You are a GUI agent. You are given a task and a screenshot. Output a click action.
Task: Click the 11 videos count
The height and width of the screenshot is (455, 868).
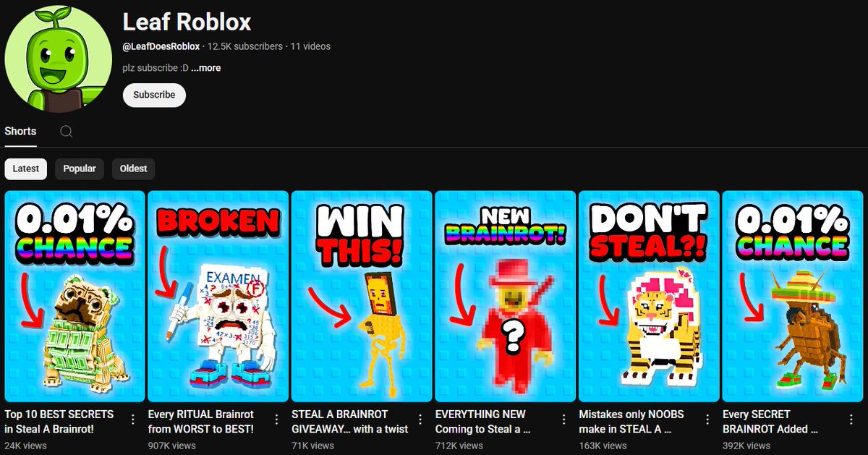(310, 46)
